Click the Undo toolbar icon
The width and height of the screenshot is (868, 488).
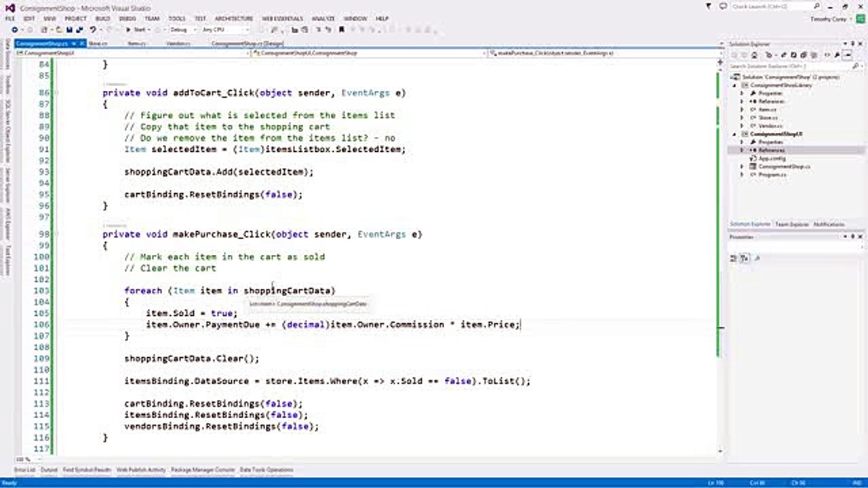point(93,30)
